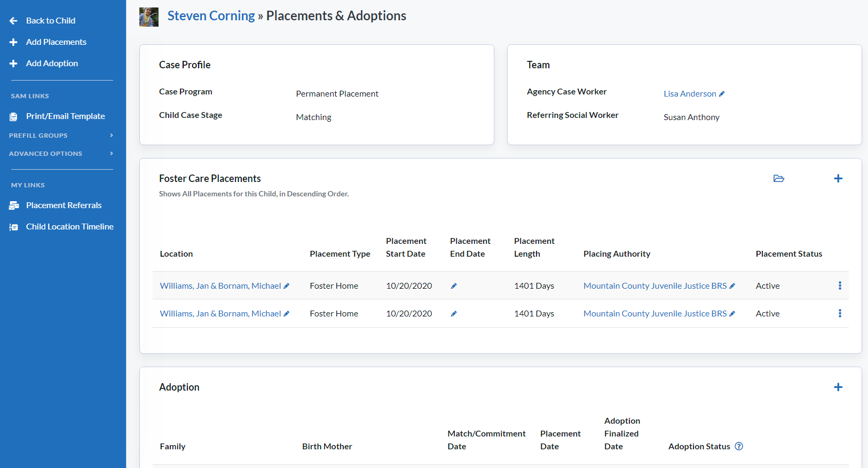
Task: Click Adoption Finalized Date column header
Action: tap(622, 434)
